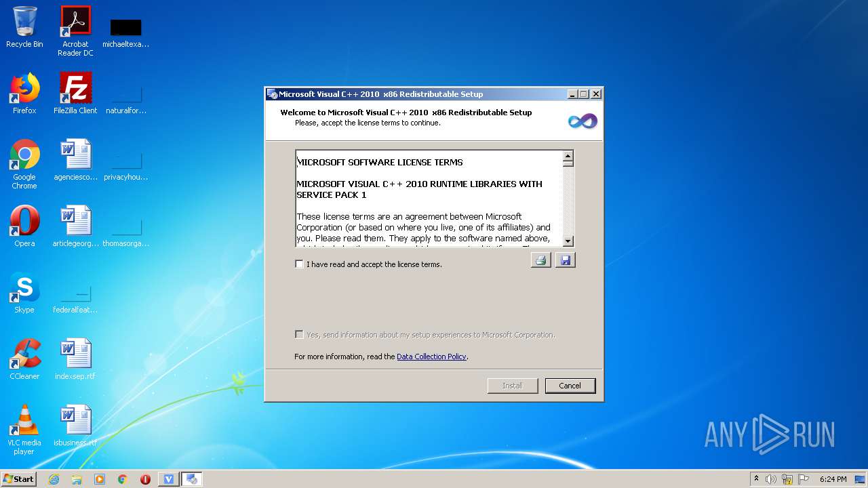
Task: Click the greyed-out Install button
Action: [x=513, y=386]
